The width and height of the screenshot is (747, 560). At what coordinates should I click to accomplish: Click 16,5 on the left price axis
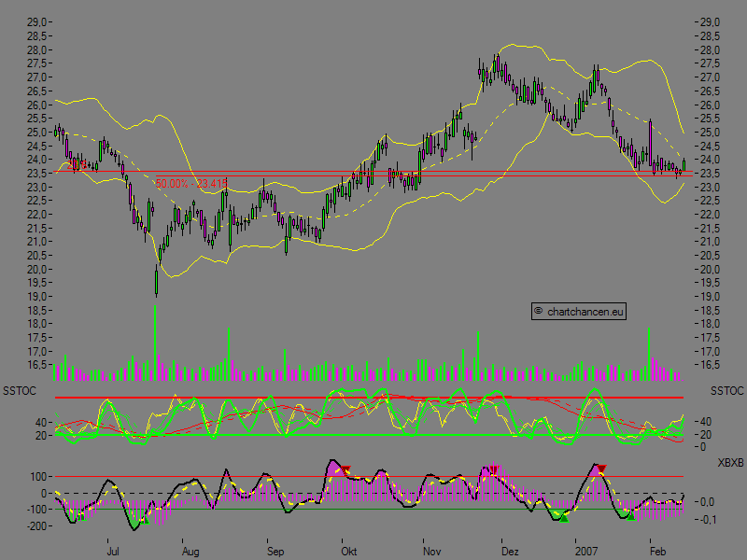[36, 365]
